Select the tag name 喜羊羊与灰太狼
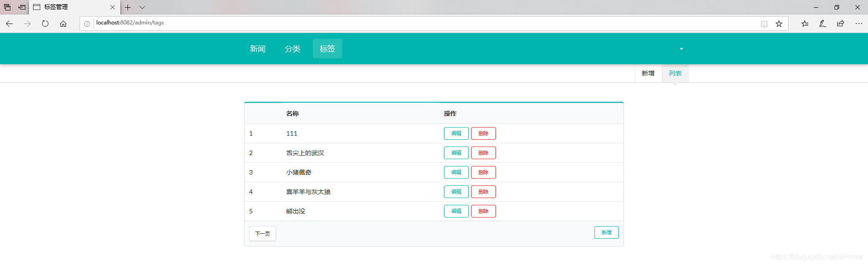Image resolution: width=868 pixels, height=265 pixels. [x=308, y=192]
